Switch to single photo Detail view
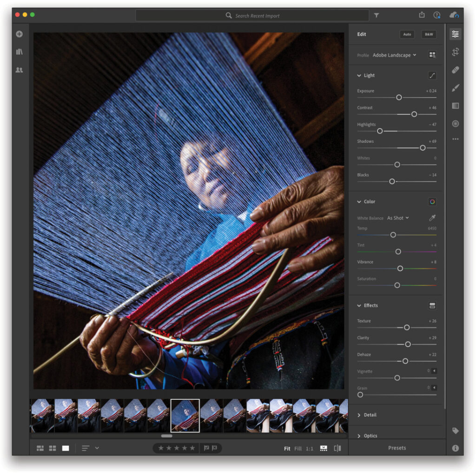 (66, 448)
